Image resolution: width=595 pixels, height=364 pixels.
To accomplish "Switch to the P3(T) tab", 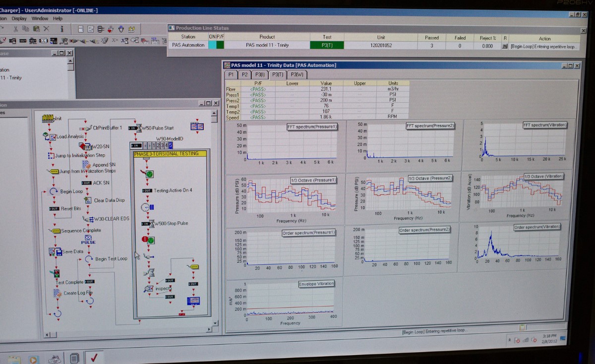I will (278, 74).
